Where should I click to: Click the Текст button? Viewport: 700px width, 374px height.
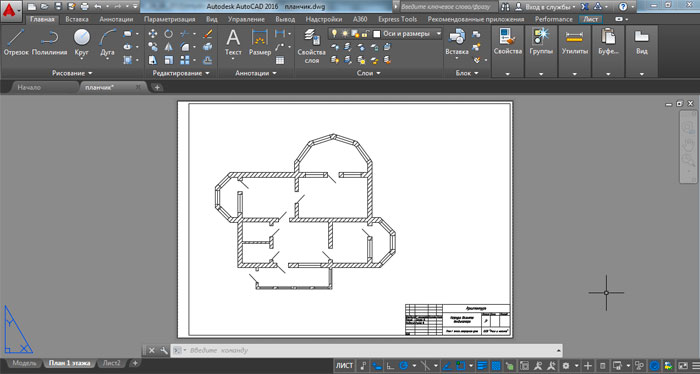[x=233, y=43]
